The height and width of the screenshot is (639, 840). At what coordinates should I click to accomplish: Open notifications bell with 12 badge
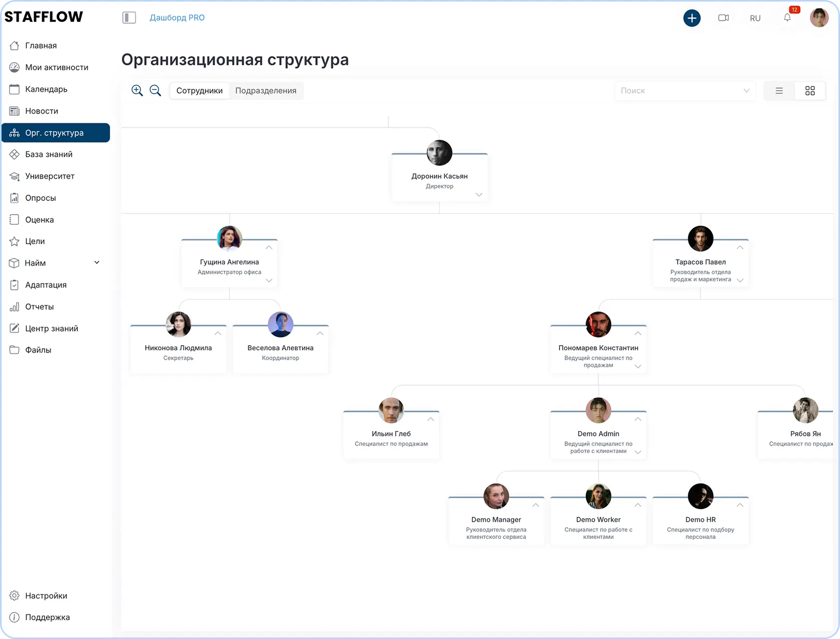tap(787, 18)
